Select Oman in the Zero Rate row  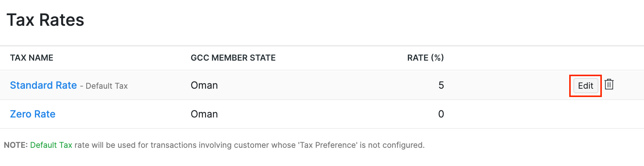[204, 114]
